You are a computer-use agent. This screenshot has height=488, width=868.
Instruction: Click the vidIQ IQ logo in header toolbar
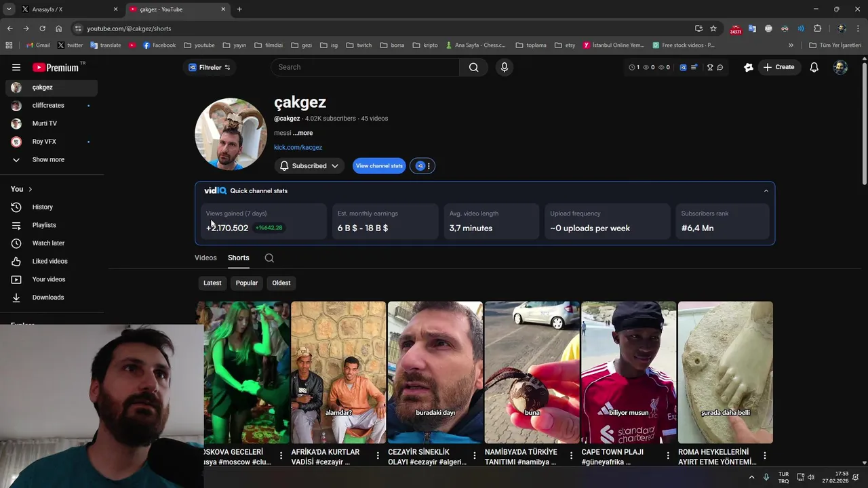point(683,67)
